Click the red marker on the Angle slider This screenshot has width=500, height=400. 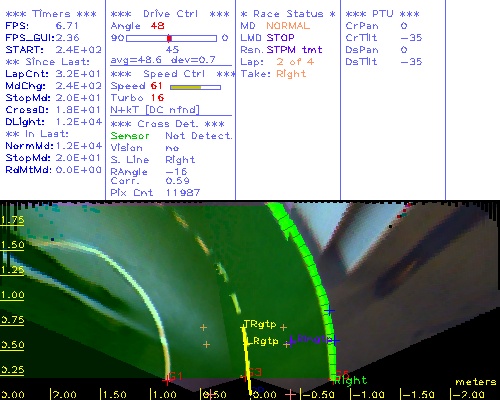tap(169, 39)
